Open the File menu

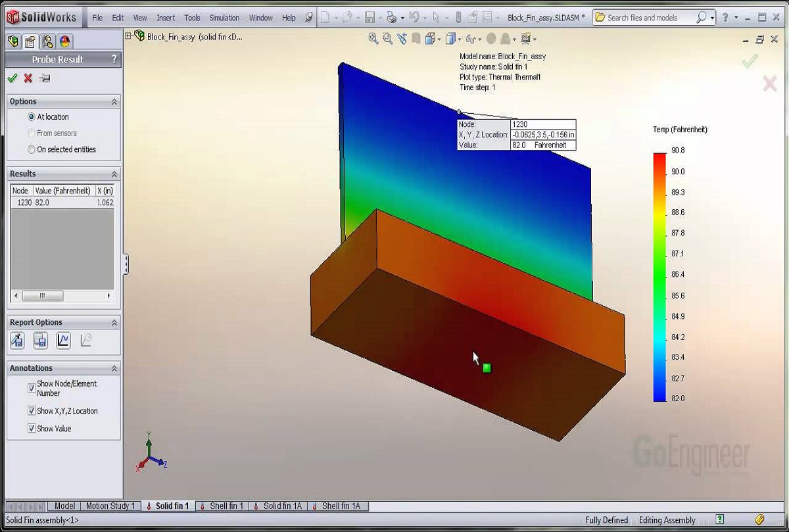click(97, 18)
